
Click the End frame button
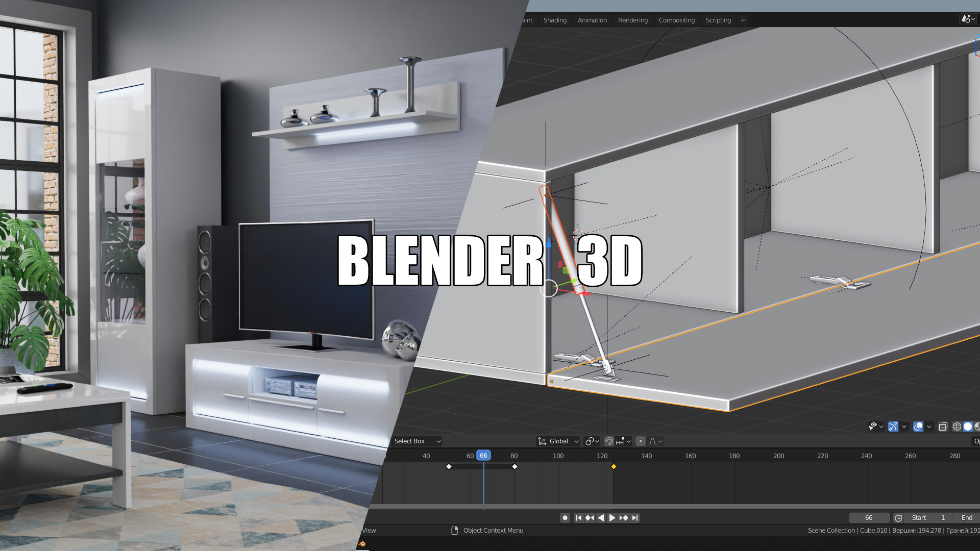click(966, 517)
